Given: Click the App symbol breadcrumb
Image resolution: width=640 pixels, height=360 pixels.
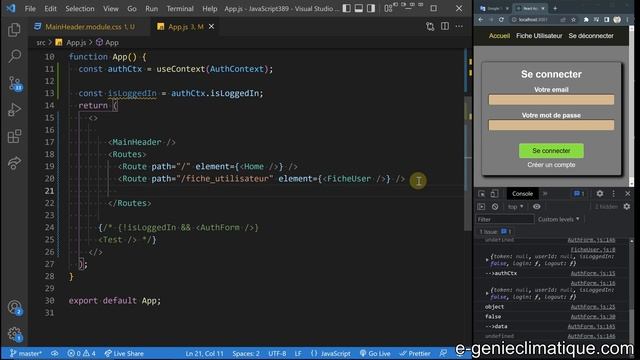Looking at the screenshot, I should point(107,42).
